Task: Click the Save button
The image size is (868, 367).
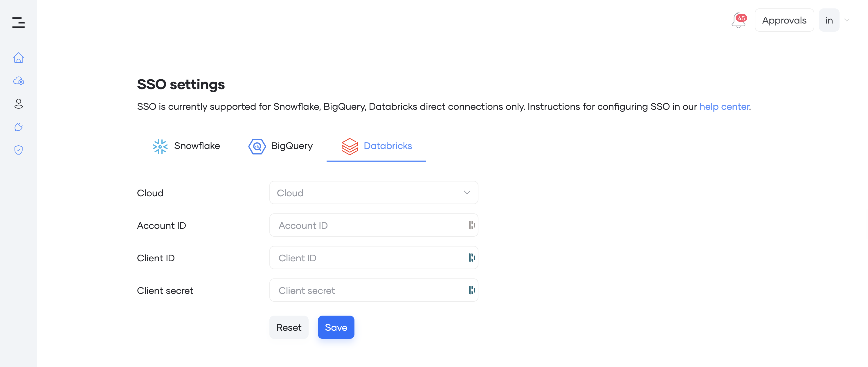Action: pos(336,327)
